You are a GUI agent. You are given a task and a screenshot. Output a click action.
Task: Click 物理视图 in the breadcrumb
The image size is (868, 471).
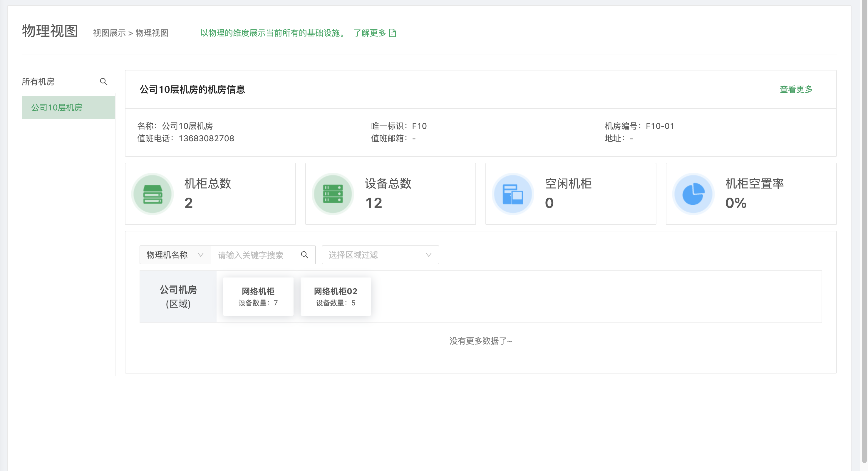(152, 33)
